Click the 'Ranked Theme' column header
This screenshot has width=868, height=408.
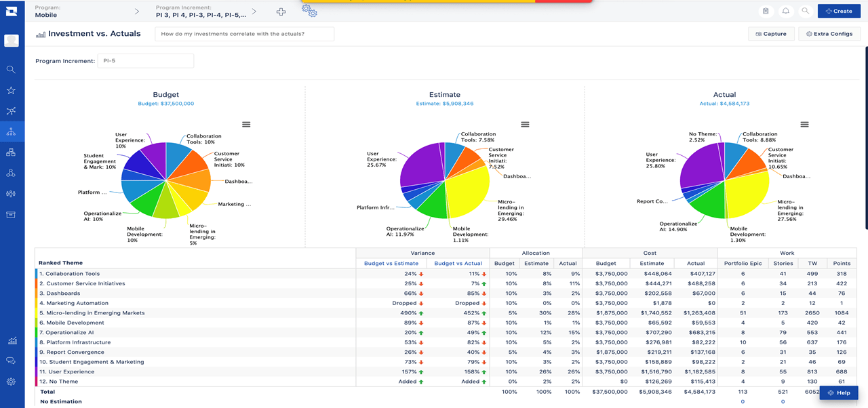60,263
